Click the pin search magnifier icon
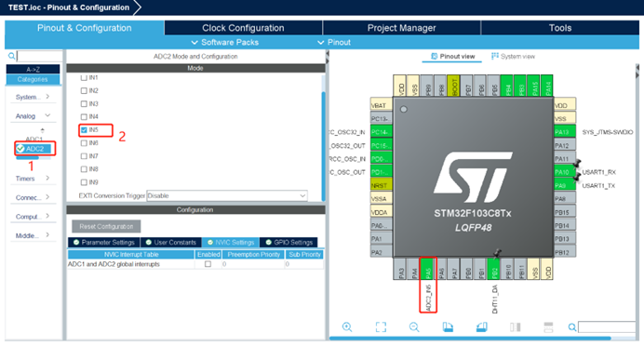644x346 pixels. click(x=571, y=327)
